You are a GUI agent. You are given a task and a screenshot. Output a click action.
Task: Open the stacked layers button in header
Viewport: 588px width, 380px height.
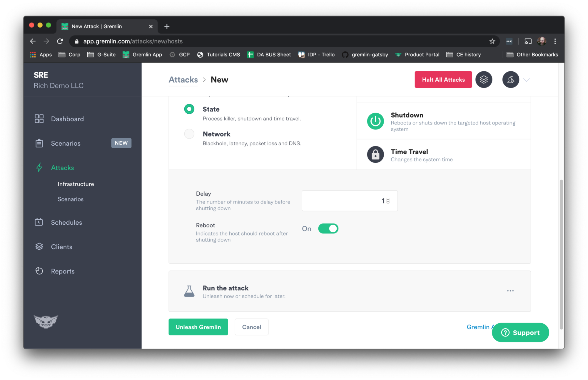pos(484,80)
